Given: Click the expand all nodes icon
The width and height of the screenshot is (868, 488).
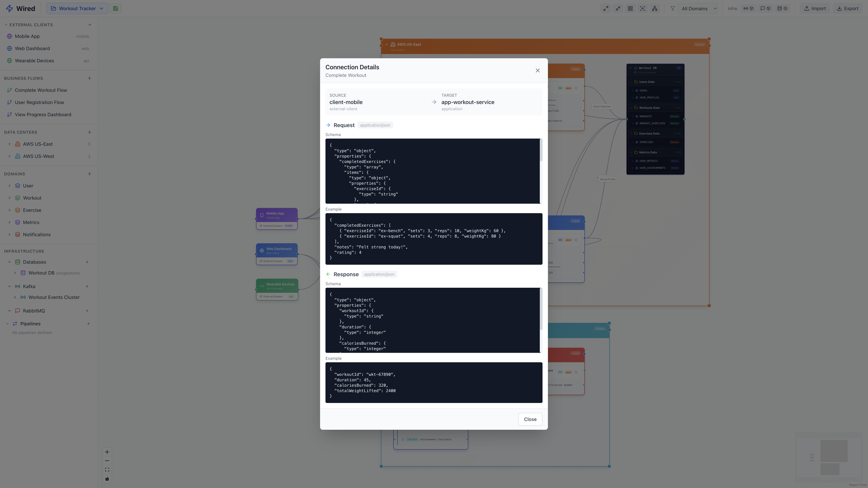Looking at the screenshot, I should pos(606,8).
